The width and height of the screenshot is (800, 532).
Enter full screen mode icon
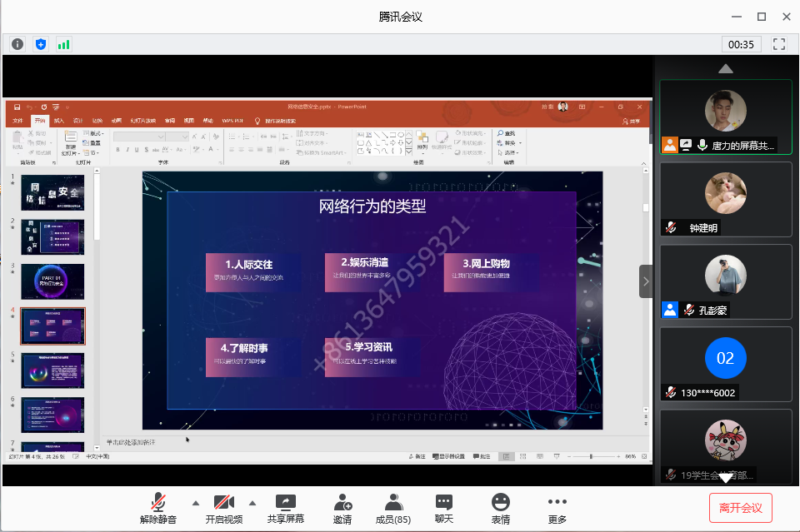779,44
